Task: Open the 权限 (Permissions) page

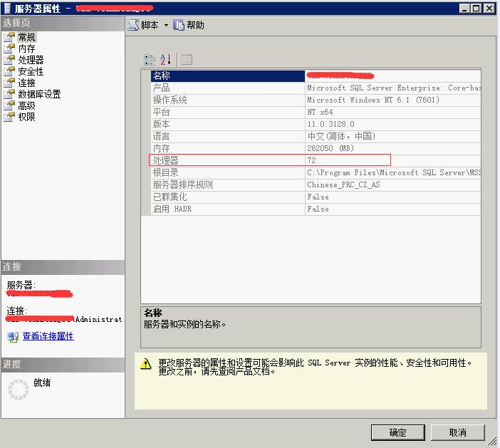Action: tap(26, 117)
